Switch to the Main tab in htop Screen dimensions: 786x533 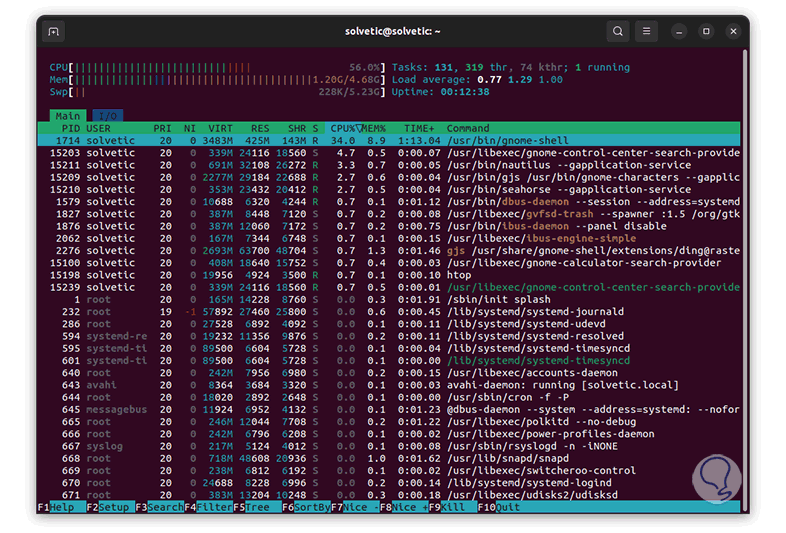click(68, 116)
